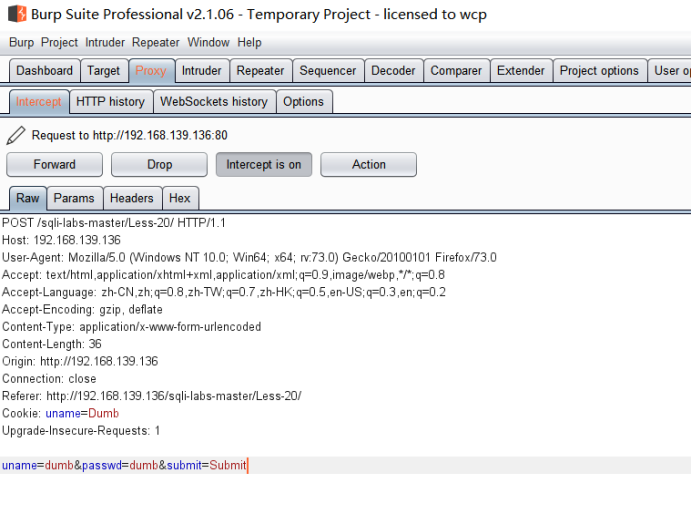
Task: Open the Project options tab
Action: point(599,71)
